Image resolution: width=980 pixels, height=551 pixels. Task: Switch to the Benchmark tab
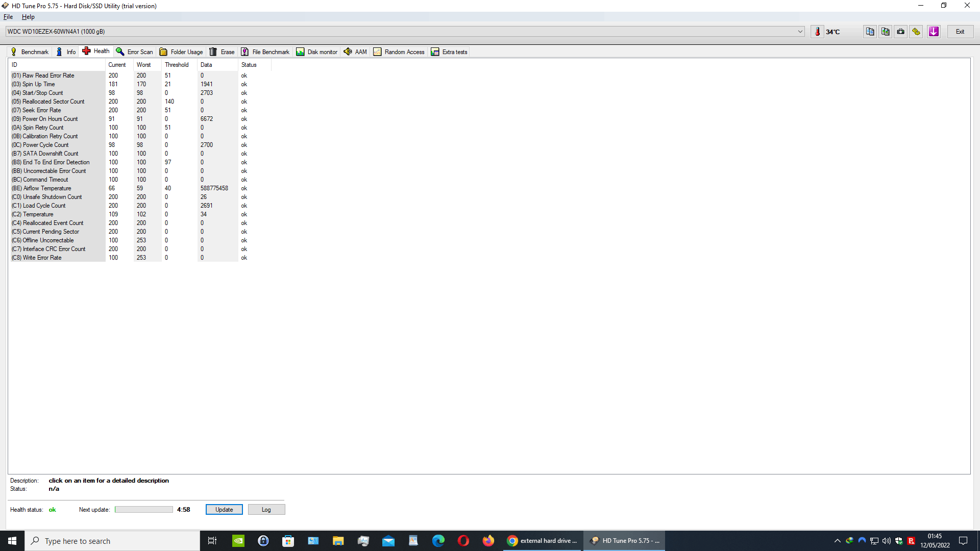click(30, 52)
